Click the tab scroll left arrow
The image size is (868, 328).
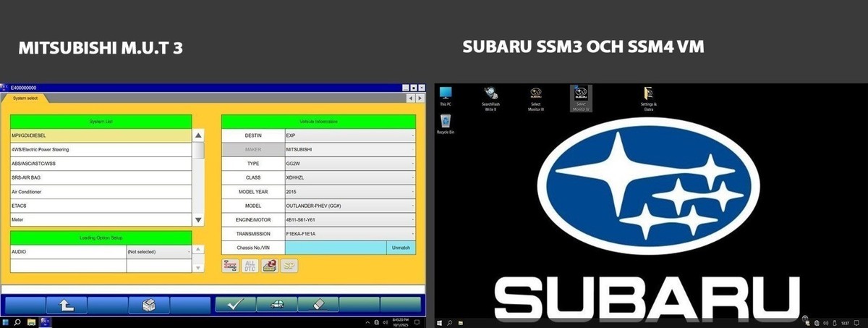point(410,98)
